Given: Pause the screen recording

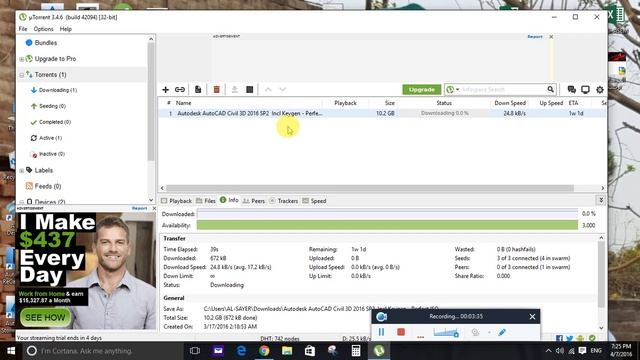Looking at the screenshot, I should click(x=381, y=332).
